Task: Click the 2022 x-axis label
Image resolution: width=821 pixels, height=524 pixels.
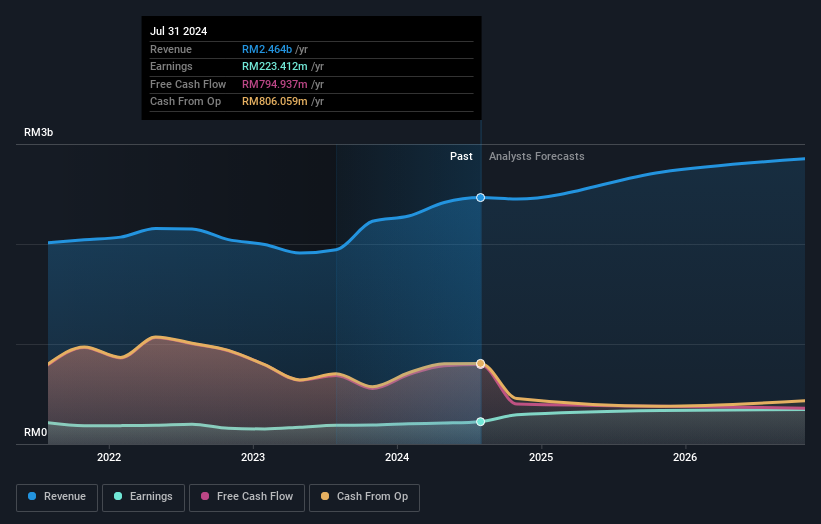Action: [x=109, y=457]
